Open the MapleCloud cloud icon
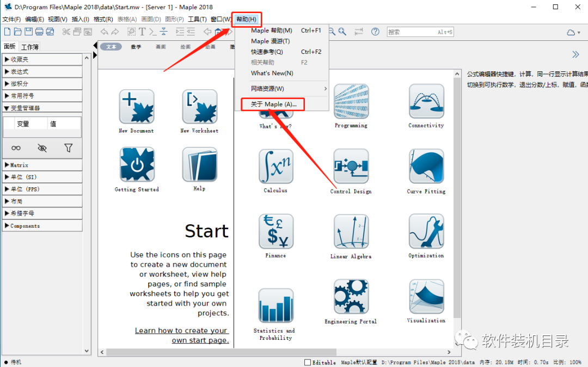This screenshot has width=588, height=367. pos(571,33)
